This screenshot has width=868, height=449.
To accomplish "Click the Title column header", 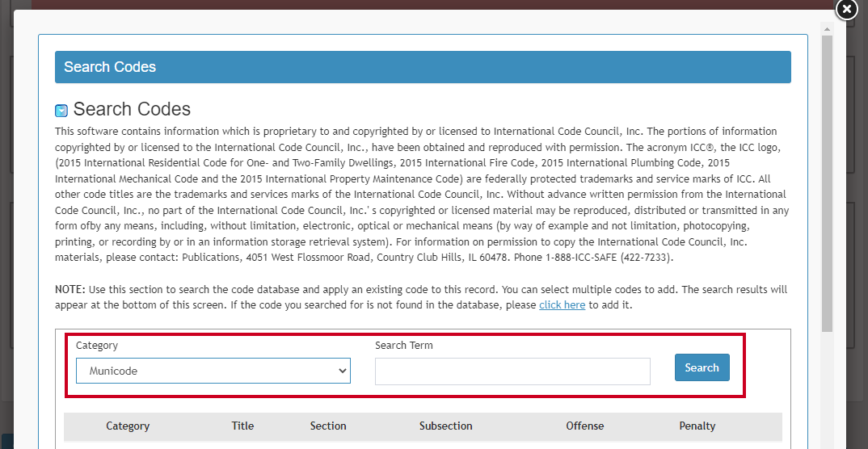I will (x=242, y=426).
